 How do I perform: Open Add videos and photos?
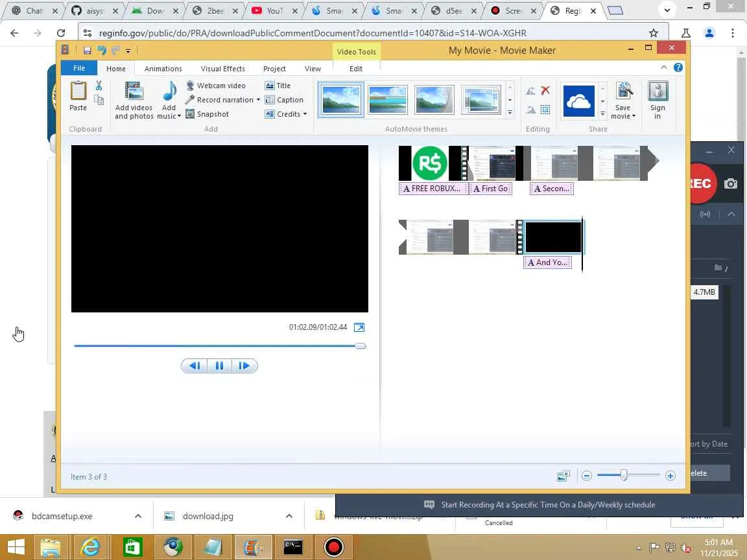[134, 100]
